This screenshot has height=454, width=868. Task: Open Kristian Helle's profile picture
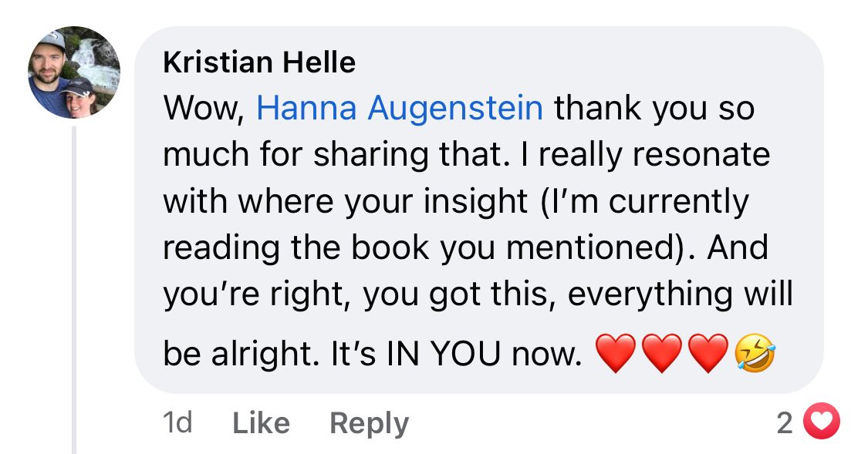(x=73, y=72)
